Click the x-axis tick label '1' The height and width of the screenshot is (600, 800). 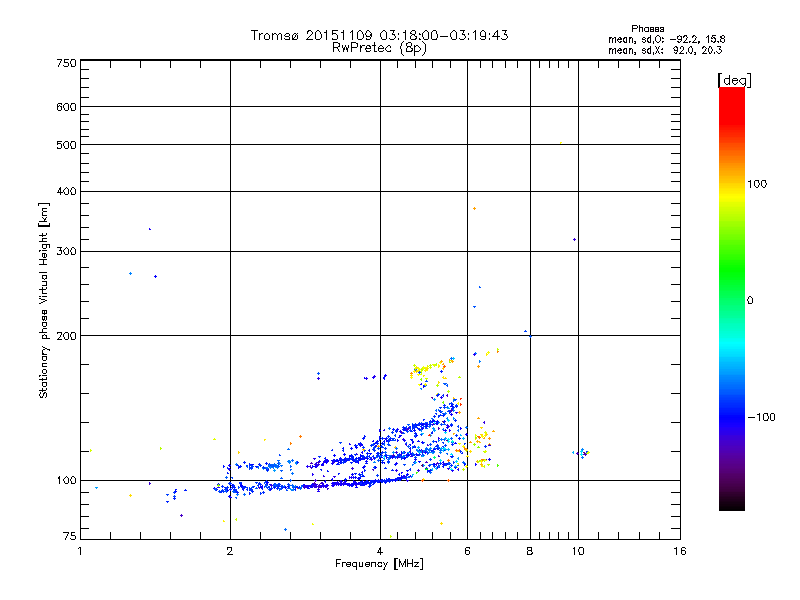(80, 551)
